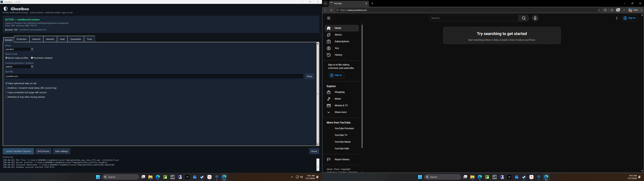
Task: Open Ghostbox About button
Action: click(314, 151)
